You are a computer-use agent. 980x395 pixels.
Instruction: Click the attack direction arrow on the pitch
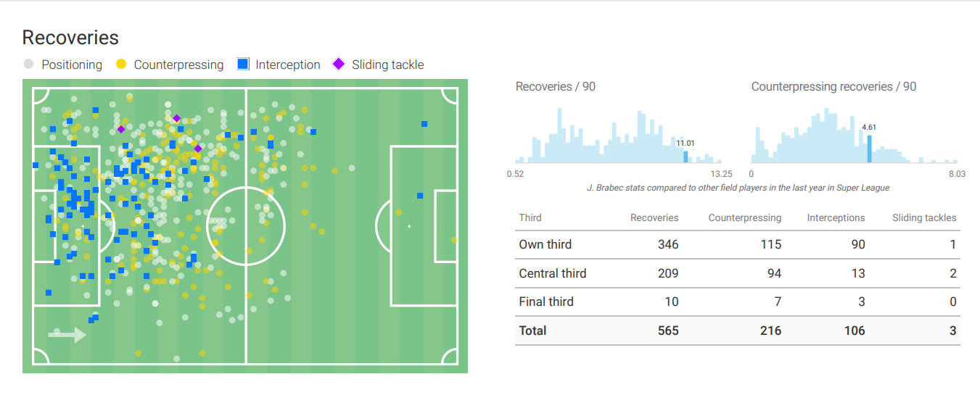(x=67, y=334)
